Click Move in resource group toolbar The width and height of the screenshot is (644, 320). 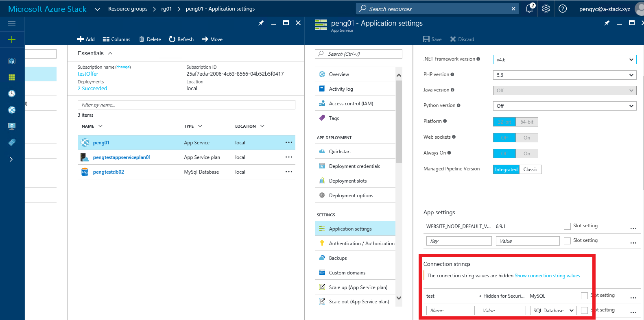[x=212, y=39]
